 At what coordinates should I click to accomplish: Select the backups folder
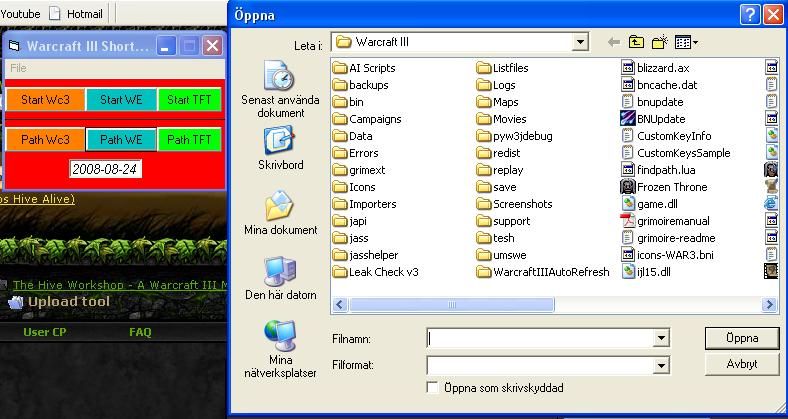click(361, 85)
